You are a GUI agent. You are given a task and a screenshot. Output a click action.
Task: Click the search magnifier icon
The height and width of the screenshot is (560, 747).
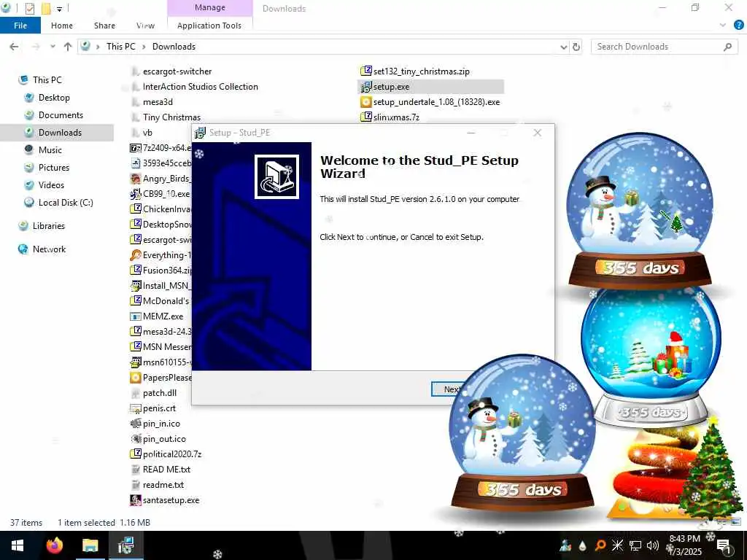[x=727, y=47]
